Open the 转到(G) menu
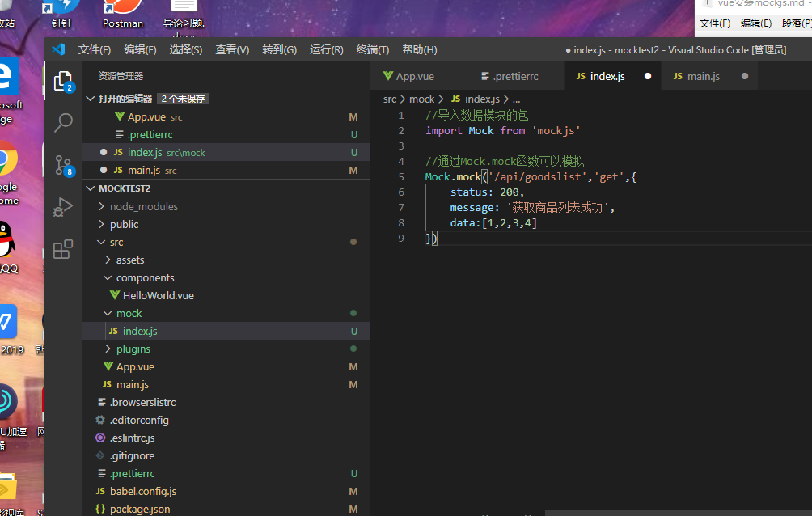The height and width of the screenshot is (516, 812). tap(279, 49)
